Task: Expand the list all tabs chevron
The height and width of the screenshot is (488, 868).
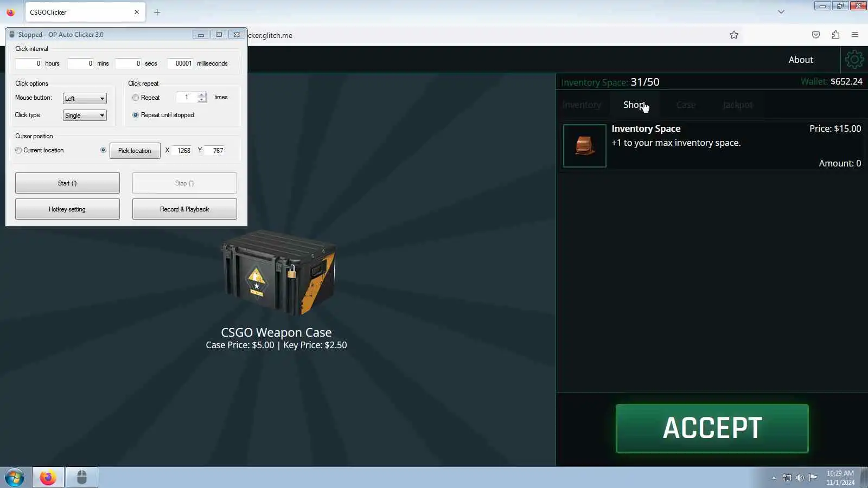Action: click(781, 12)
